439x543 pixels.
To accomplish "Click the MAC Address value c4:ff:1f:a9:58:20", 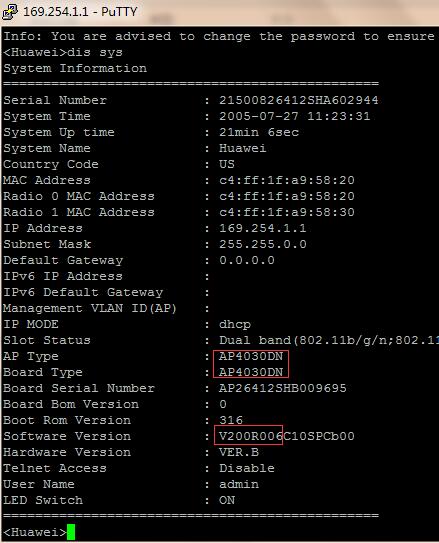I will [287, 180].
